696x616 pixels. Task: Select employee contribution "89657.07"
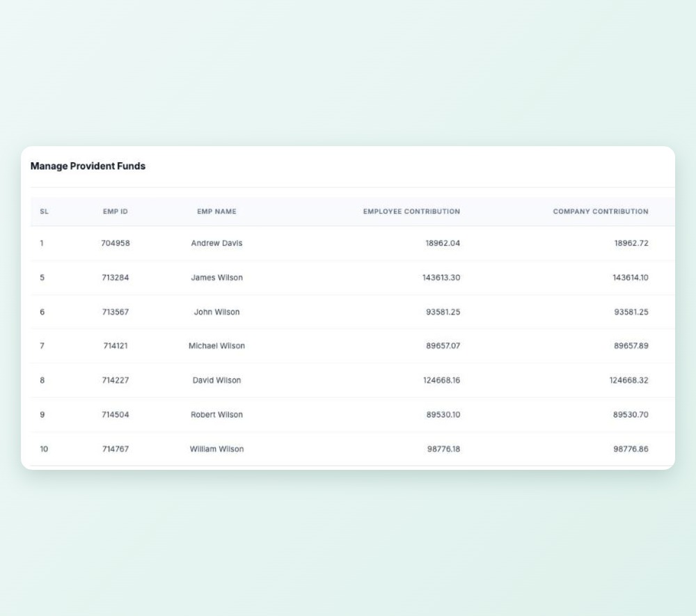click(443, 346)
